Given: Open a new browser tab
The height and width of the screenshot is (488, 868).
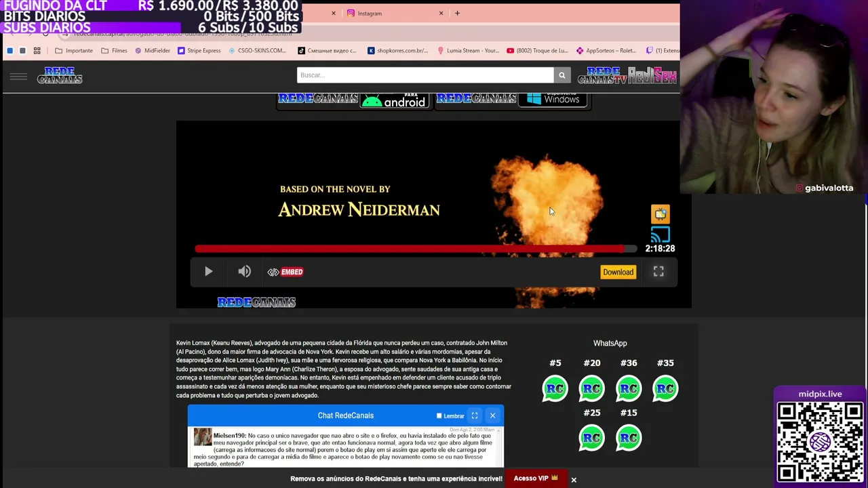Looking at the screenshot, I should [457, 13].
